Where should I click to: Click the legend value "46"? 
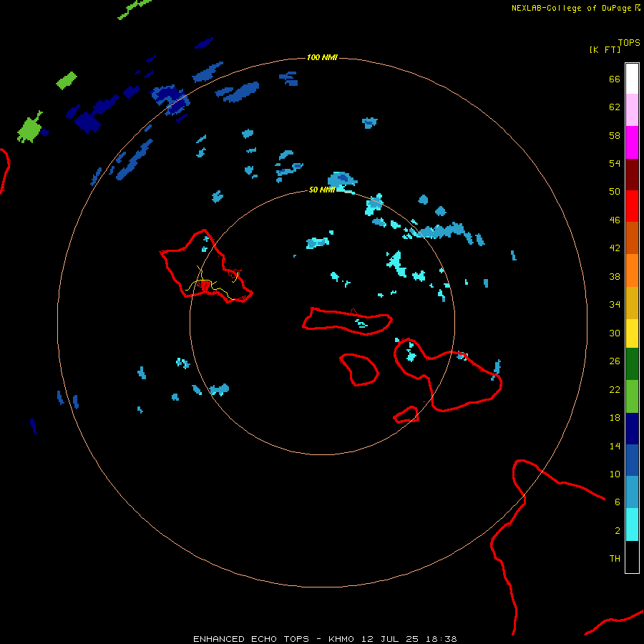615,220
